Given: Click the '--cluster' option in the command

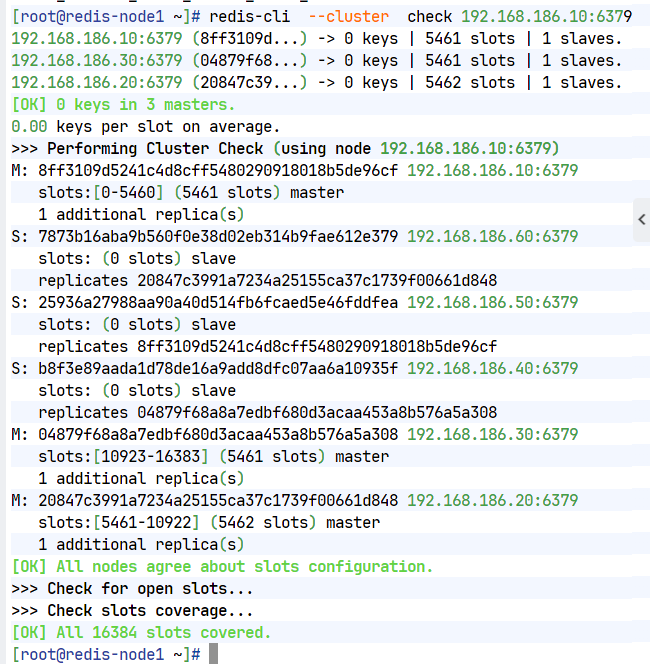Looking at the screenshot, I should tap(349, 17).
